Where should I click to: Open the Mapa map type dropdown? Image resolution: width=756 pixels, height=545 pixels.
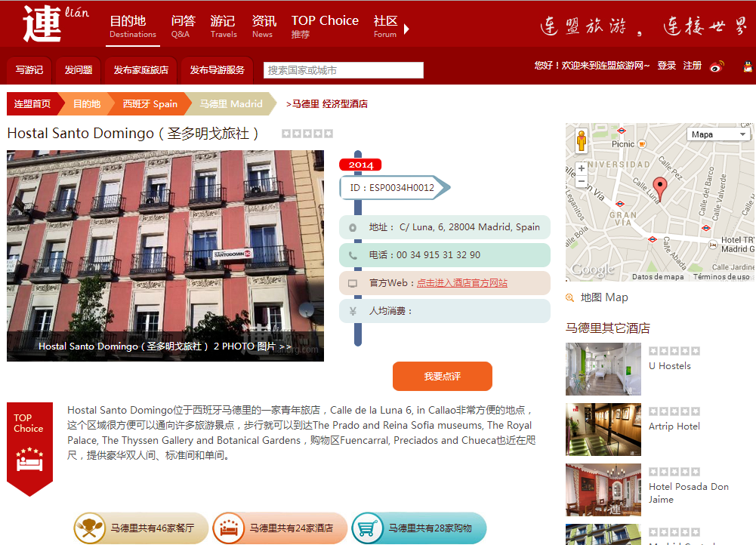718,134
